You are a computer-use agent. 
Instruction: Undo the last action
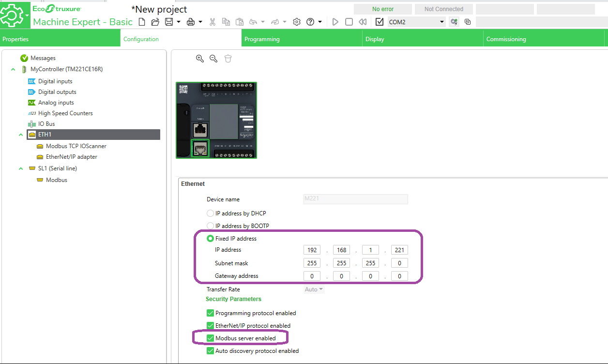[253, 22]
